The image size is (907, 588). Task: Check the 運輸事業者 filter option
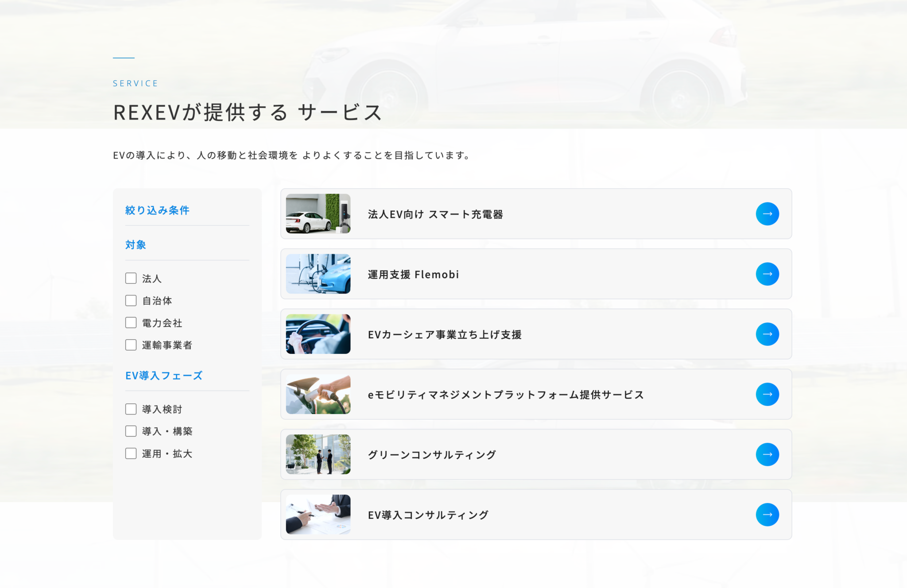131,345
